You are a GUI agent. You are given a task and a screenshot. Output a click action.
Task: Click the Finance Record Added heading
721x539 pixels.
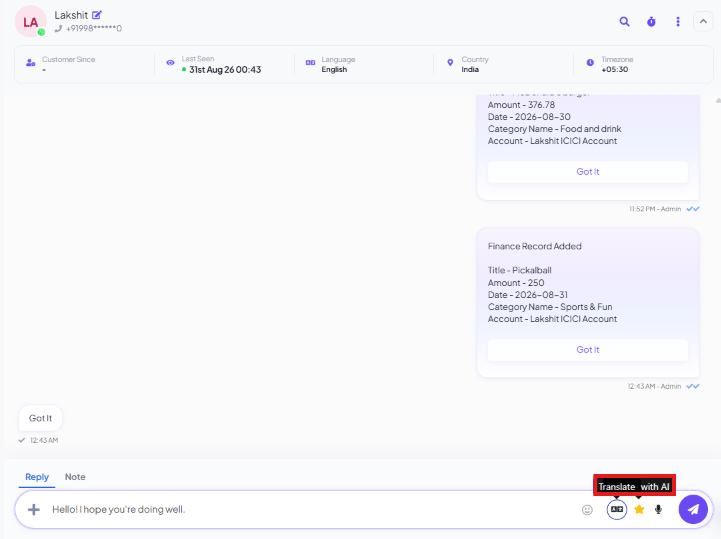click(x=534, y=247)
